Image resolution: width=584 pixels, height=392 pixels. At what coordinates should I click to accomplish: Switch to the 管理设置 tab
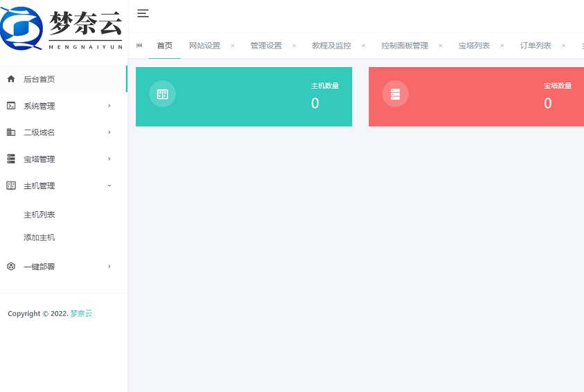coord(266,46)
